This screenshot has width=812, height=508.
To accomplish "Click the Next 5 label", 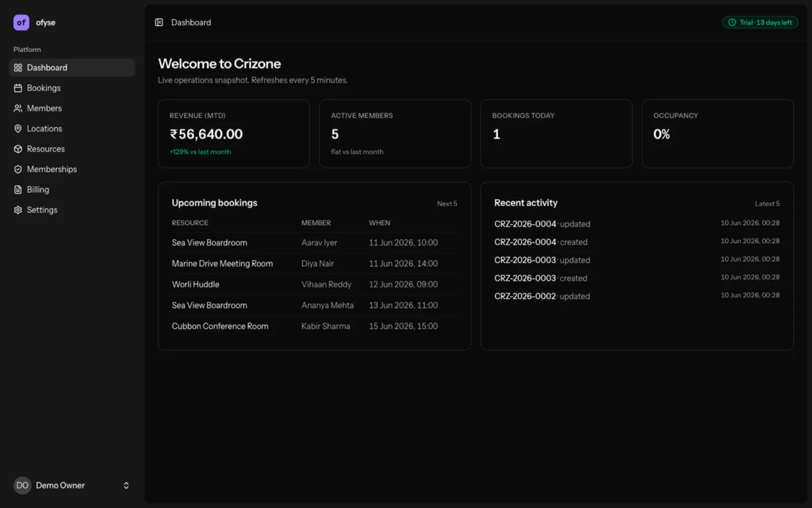I will pos(447,204).
